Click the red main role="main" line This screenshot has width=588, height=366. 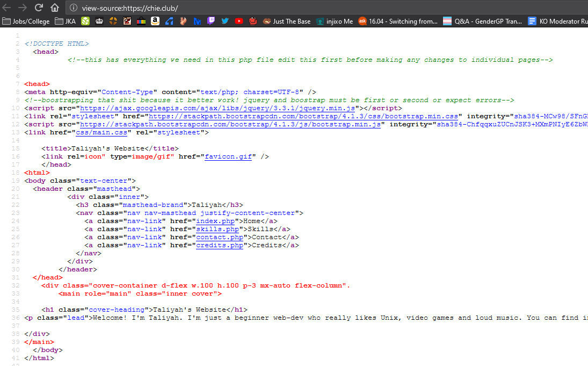click(140, 293)
